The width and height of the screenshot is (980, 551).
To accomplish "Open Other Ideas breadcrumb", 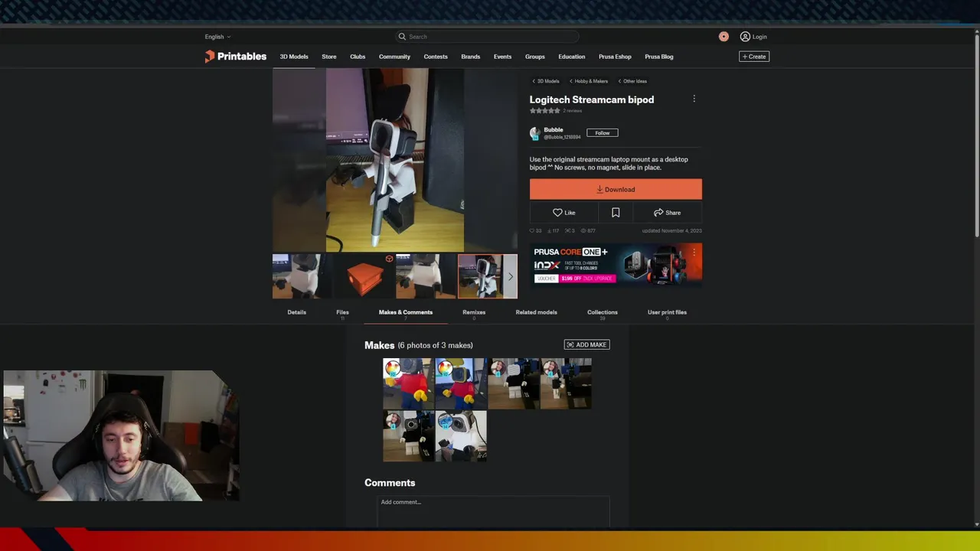I will tap(632, 81).
